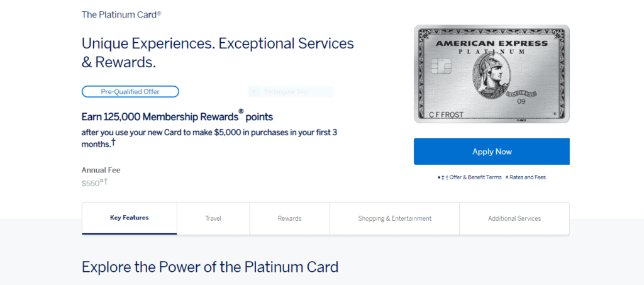Click the dagger footnote after "months."
644x285 pixels.
click(113, 142)
